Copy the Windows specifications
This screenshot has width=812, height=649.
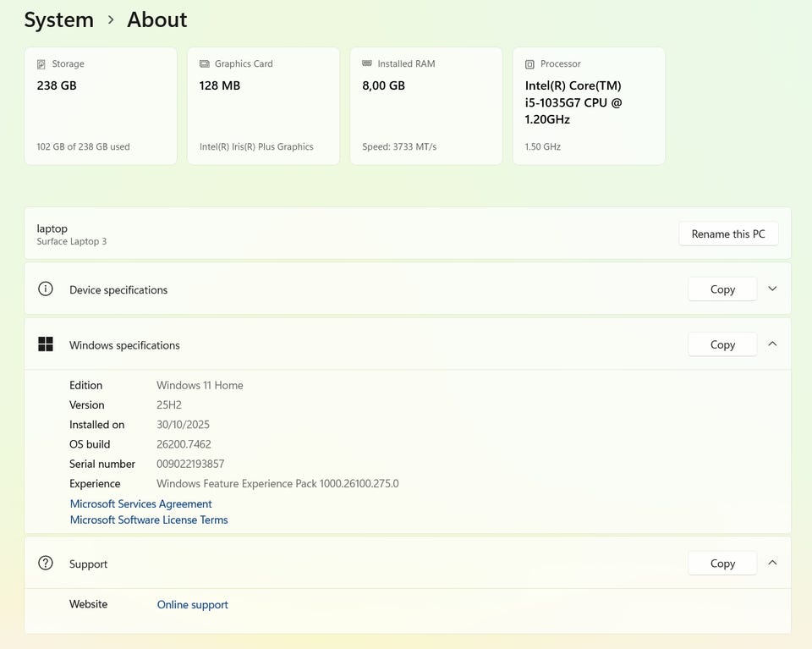[x=721, y=344]
